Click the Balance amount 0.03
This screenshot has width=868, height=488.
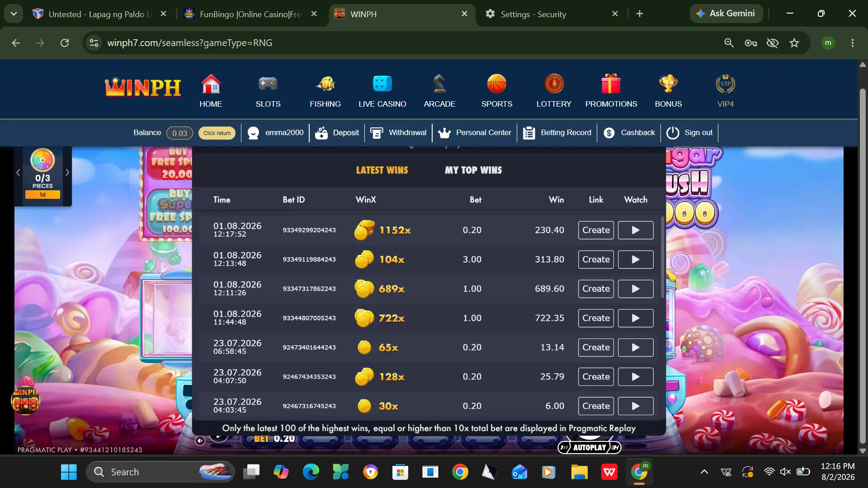[x=179, y=133]
